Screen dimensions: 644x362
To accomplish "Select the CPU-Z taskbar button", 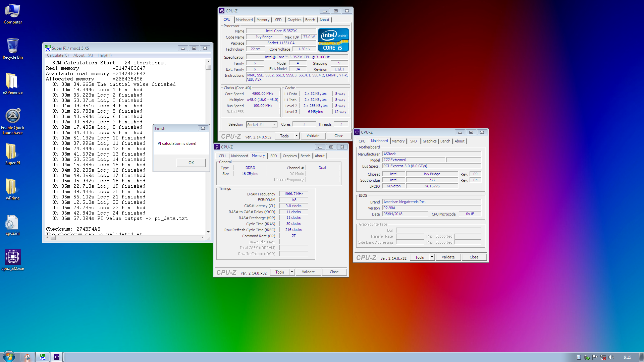I will coord(57,357).
